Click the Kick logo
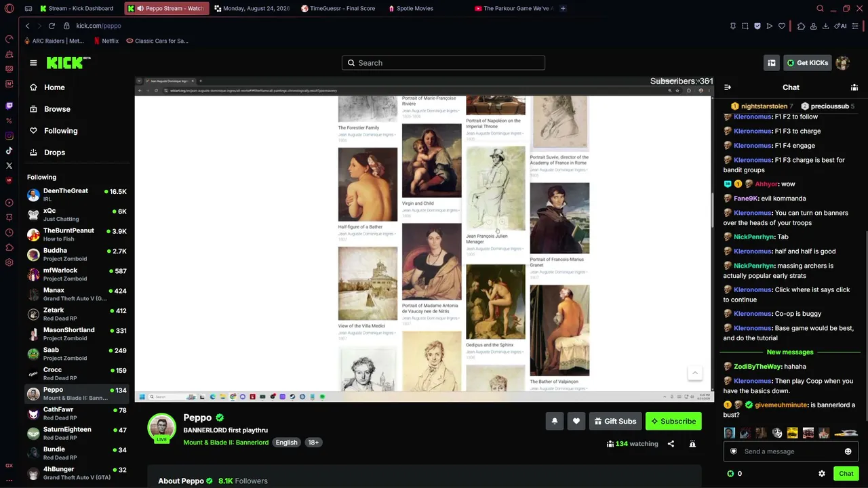The height and width of the screenshot is (488, 868). [68, 62]
